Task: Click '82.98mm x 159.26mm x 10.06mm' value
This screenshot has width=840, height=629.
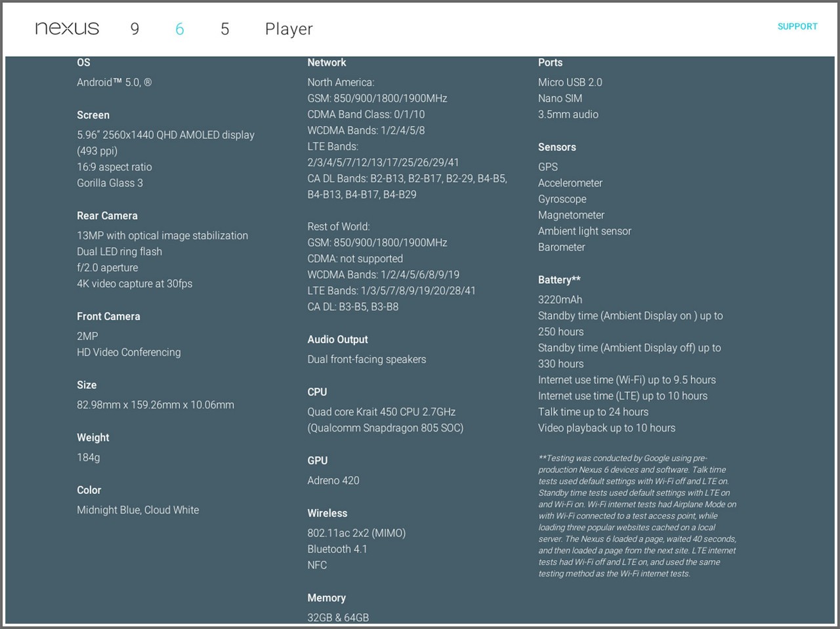Action: tap(156, 405)
